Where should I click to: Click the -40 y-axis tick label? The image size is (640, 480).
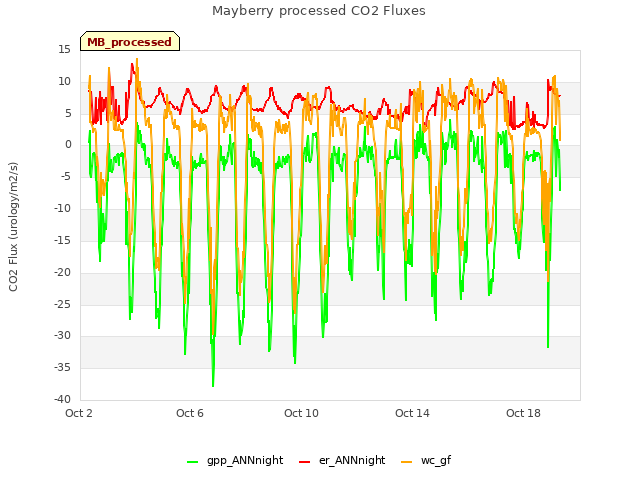point(63,399)
